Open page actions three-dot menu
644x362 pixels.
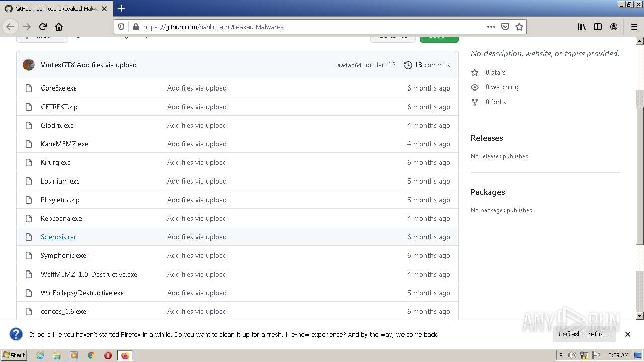click(491, 27)
